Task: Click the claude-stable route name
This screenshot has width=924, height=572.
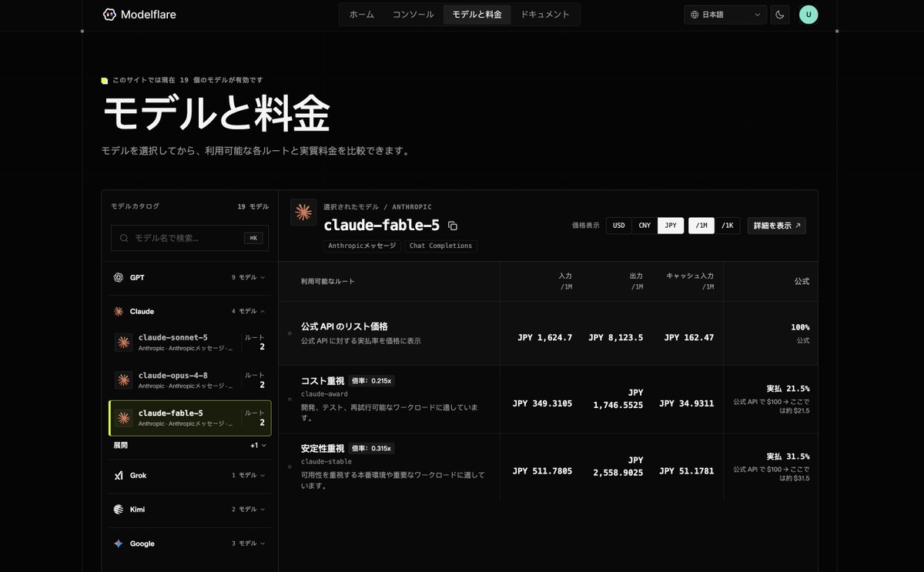Action: [326, 461]
